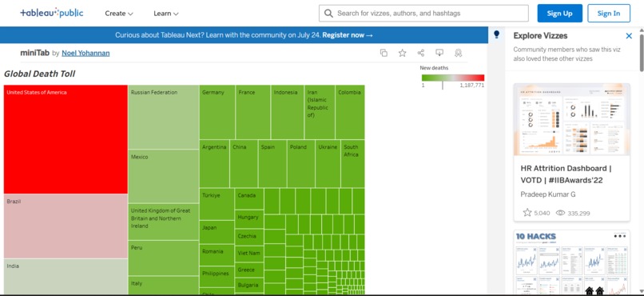Select the Viet Nam treemap tile

(249, 254)
